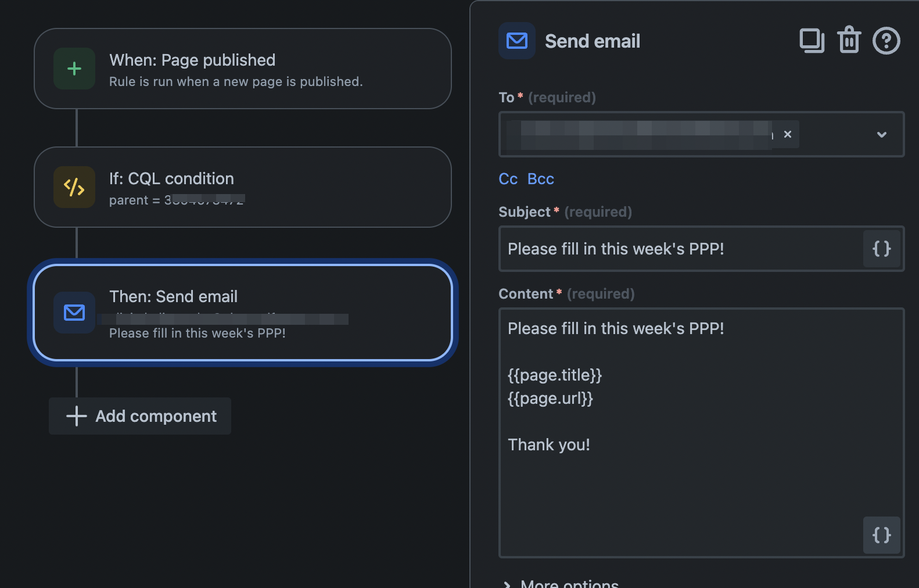Insert smart value into Content field
The width and height of the screenshot is (919, 588).
(x=882, y=535)
